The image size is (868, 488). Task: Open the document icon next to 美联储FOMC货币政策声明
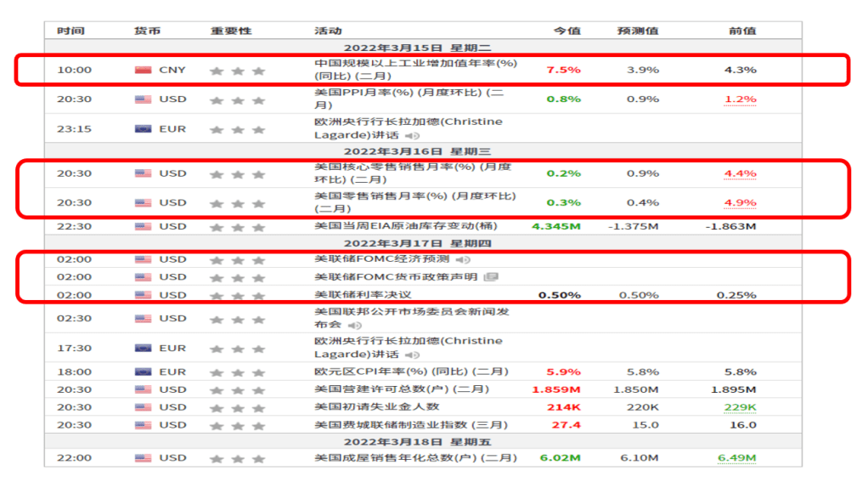(491, 277)
